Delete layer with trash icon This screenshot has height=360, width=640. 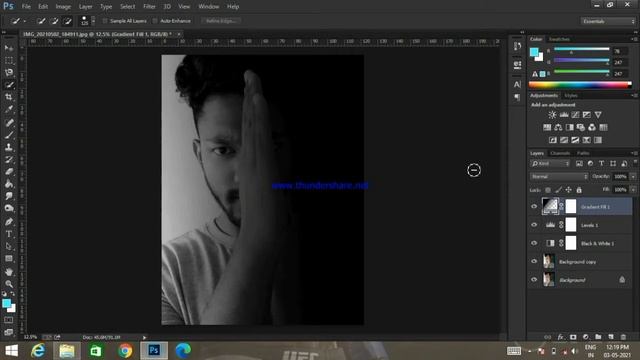623,337
